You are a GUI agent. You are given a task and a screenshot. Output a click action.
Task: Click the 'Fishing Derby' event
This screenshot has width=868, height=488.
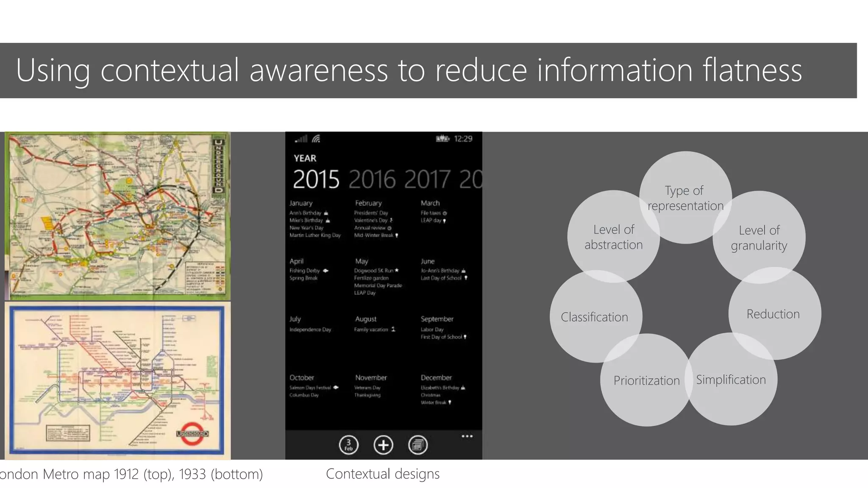pos(309,271)
